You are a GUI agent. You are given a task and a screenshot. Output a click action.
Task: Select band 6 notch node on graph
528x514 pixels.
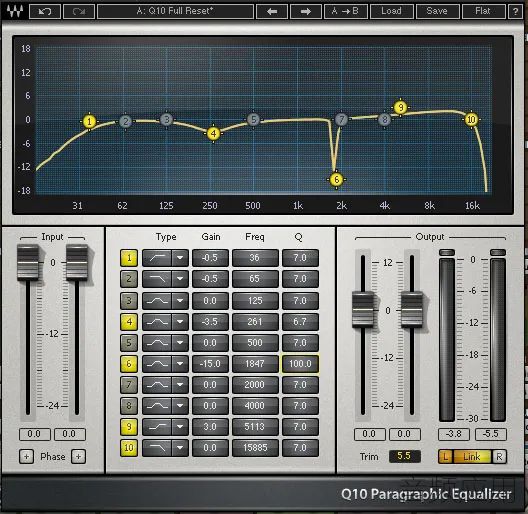(x=336, y=180)
